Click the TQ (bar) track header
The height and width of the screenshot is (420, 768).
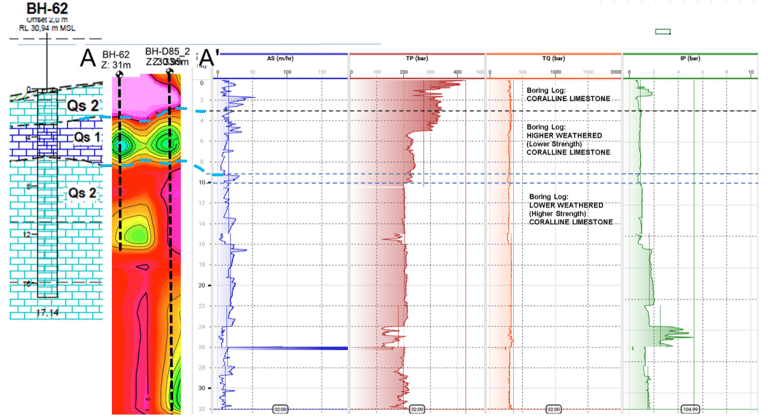(553, 58)
